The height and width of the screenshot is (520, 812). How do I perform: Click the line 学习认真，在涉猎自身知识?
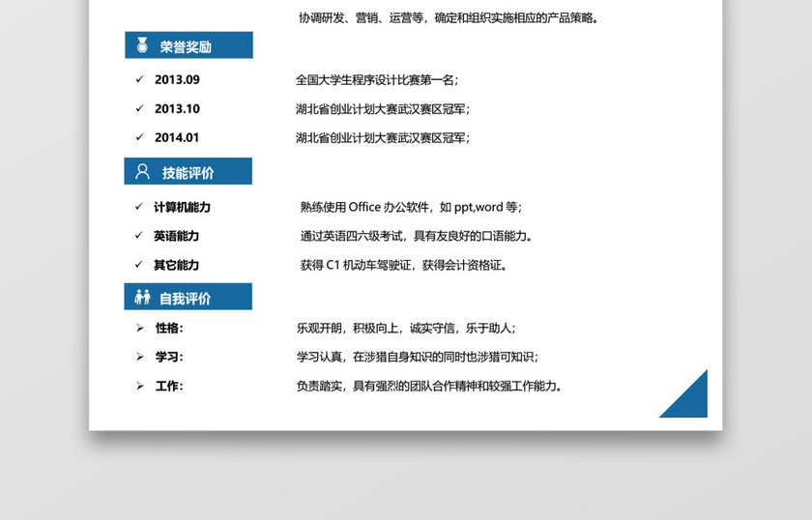(418, 358)
